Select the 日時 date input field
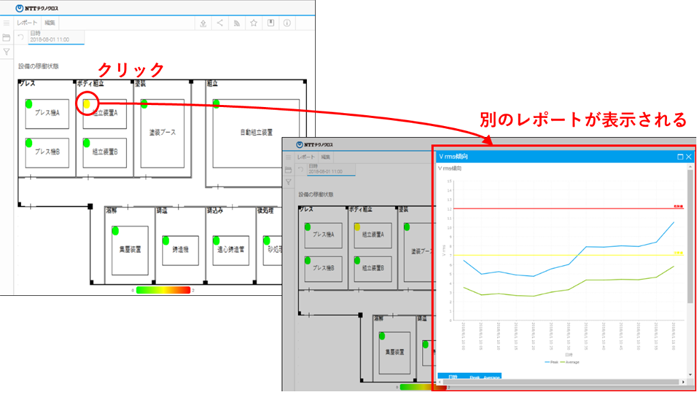Screen dimensions: 700x394 [x=56, y=37]
